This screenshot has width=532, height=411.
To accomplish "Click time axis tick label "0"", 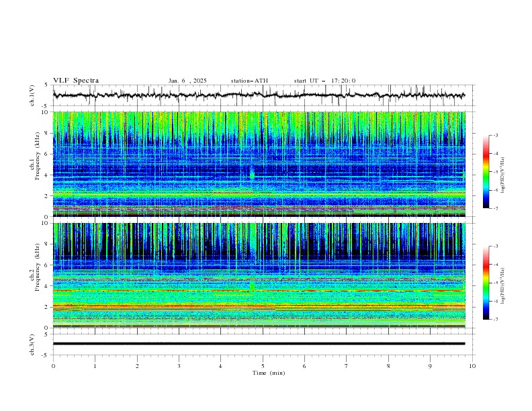I will pos(53,366).
